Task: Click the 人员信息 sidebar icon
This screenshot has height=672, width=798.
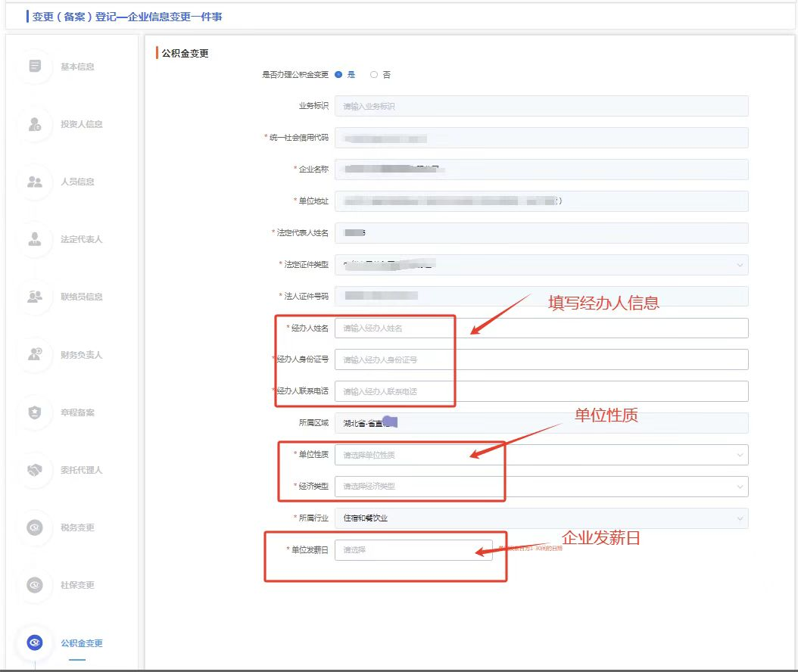Action: point(35,182)
